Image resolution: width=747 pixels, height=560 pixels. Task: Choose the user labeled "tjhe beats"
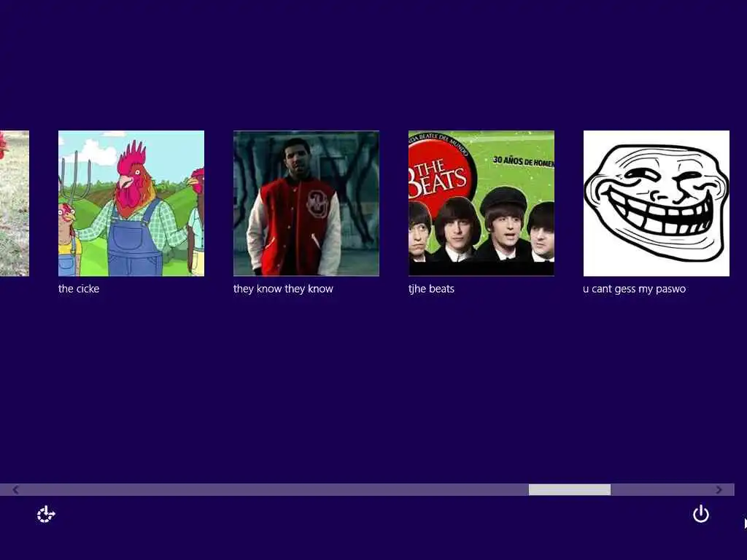pos(431,289)
